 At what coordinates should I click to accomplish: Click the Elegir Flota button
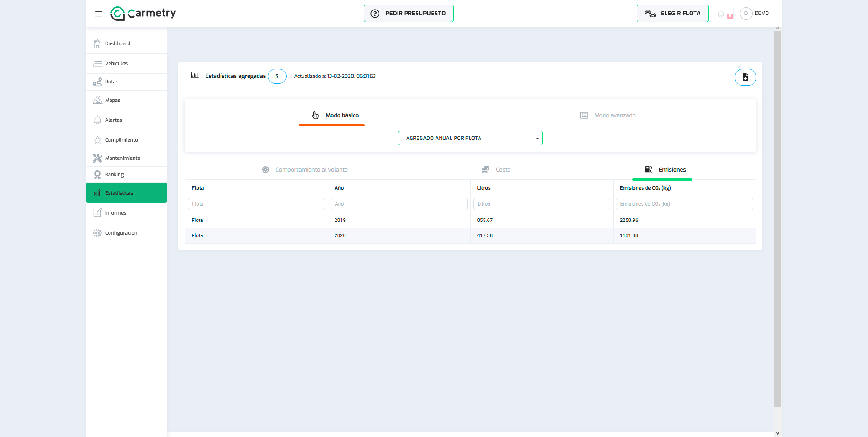coord(672,14)
